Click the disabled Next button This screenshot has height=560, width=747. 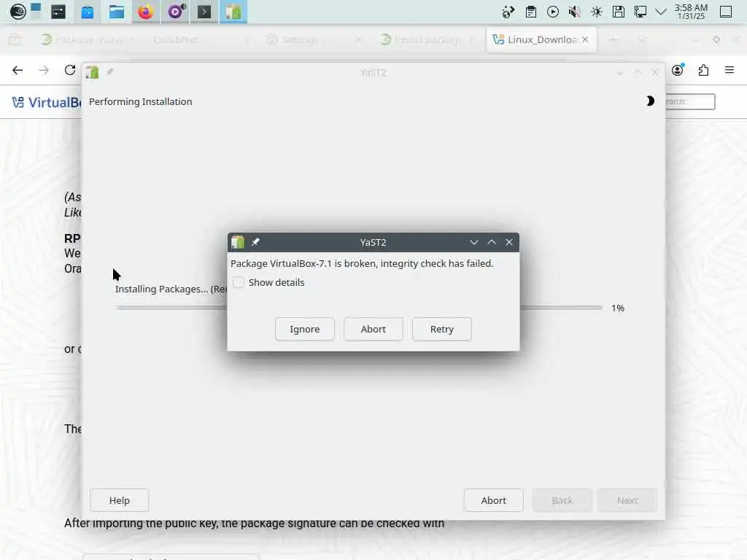627,500
